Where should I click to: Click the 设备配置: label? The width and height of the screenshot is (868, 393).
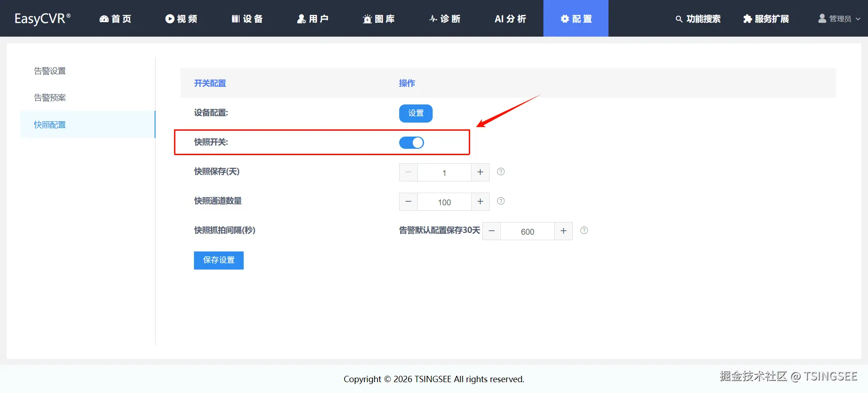coord(211,113)
